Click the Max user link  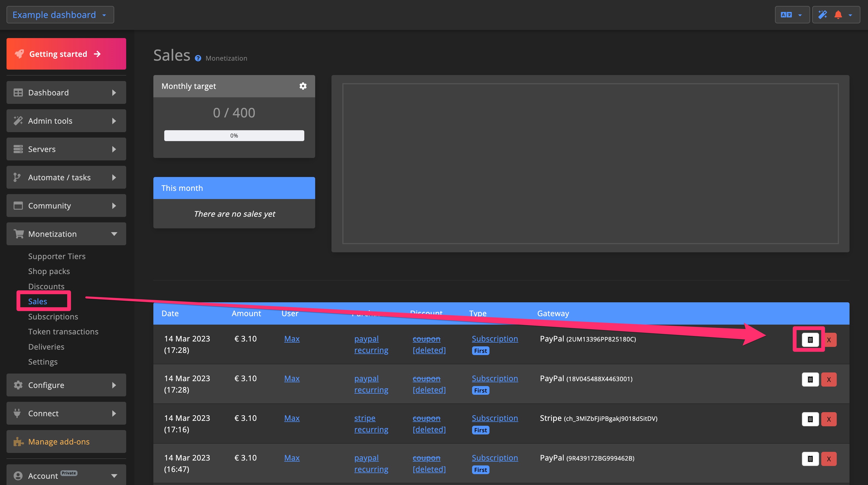point(292,338)
